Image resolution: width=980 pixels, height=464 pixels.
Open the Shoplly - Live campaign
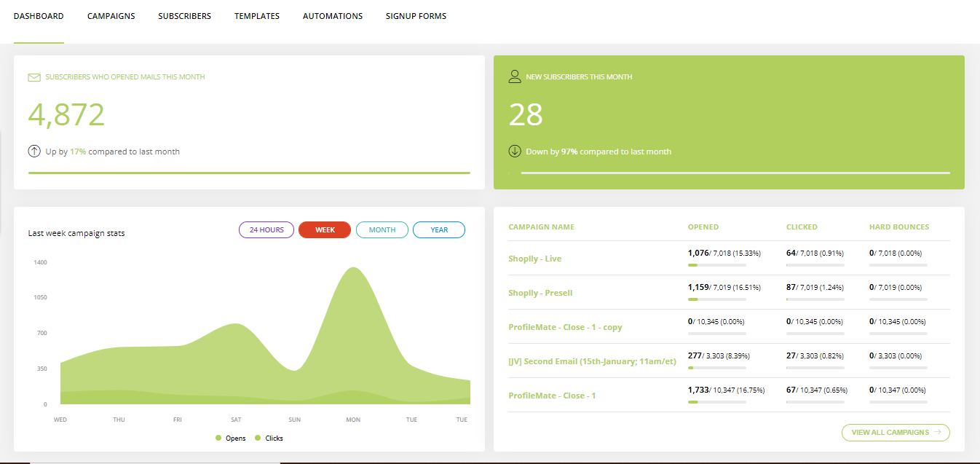[x=535, y=259]
